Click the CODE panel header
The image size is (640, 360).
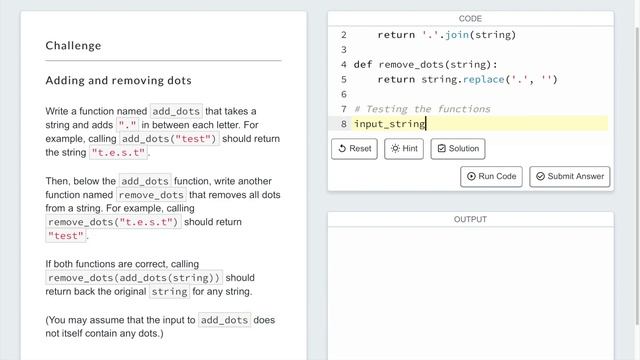(470, 19)
